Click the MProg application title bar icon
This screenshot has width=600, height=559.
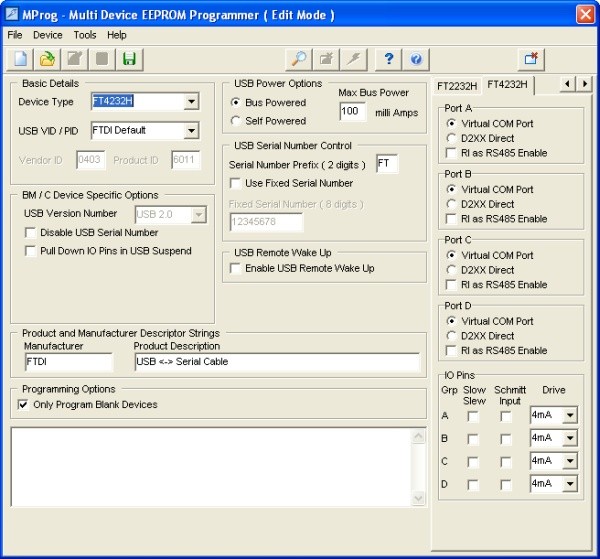point(11,14)
